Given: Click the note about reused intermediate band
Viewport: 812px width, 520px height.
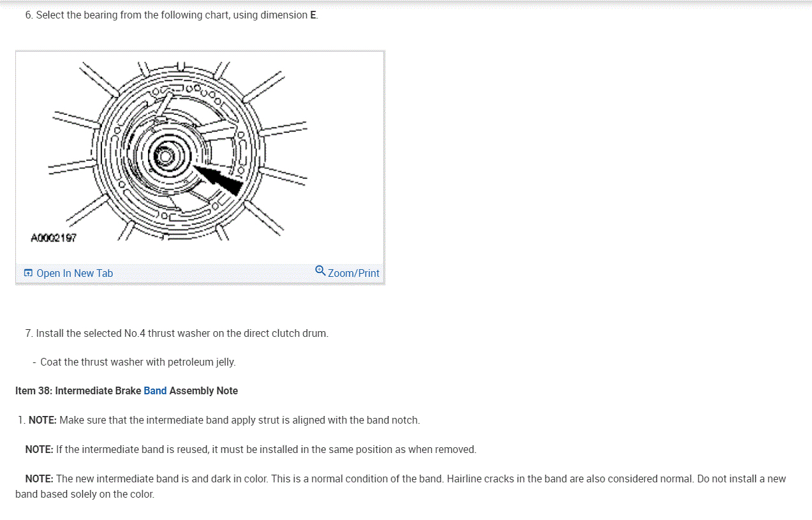Looking at the screenshot, I should pyautogui.click(x=251, y=449).
